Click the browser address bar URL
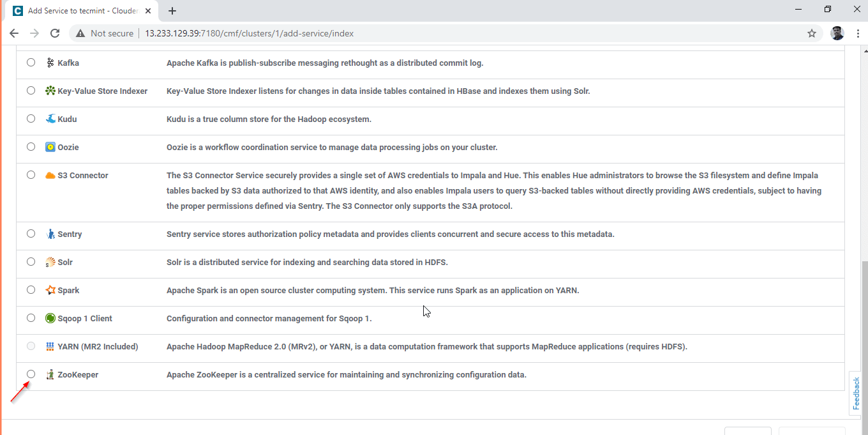This screenshot has height=435, width=868. (249, 33)
